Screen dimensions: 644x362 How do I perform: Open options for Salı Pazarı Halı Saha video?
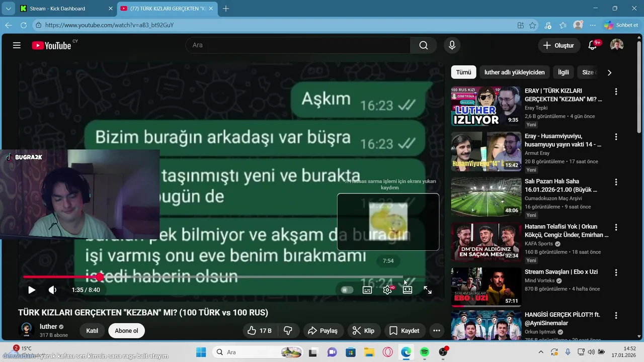(x=616, y=182)
